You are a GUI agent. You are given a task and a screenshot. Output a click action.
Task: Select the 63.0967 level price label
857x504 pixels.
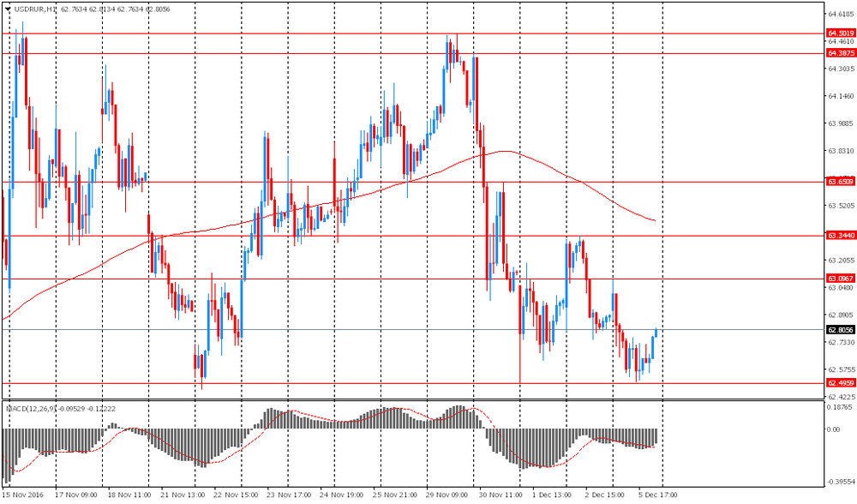tap(841, 279)
